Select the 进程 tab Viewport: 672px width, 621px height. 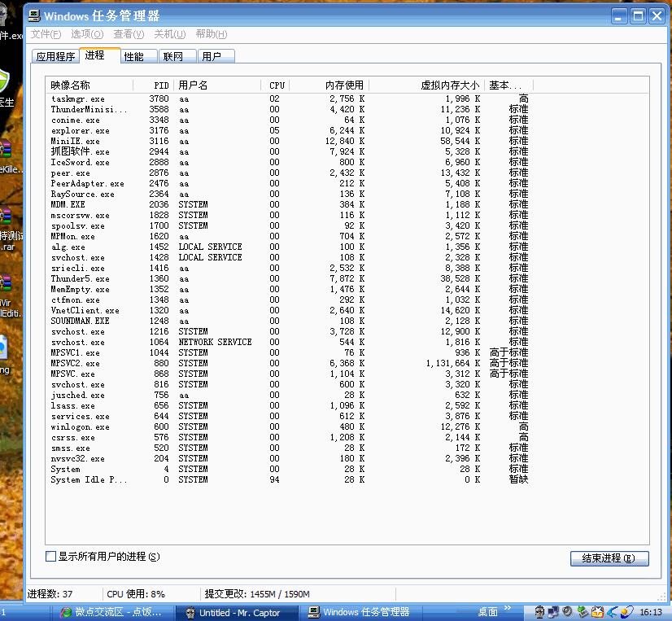tap(99, 55)
